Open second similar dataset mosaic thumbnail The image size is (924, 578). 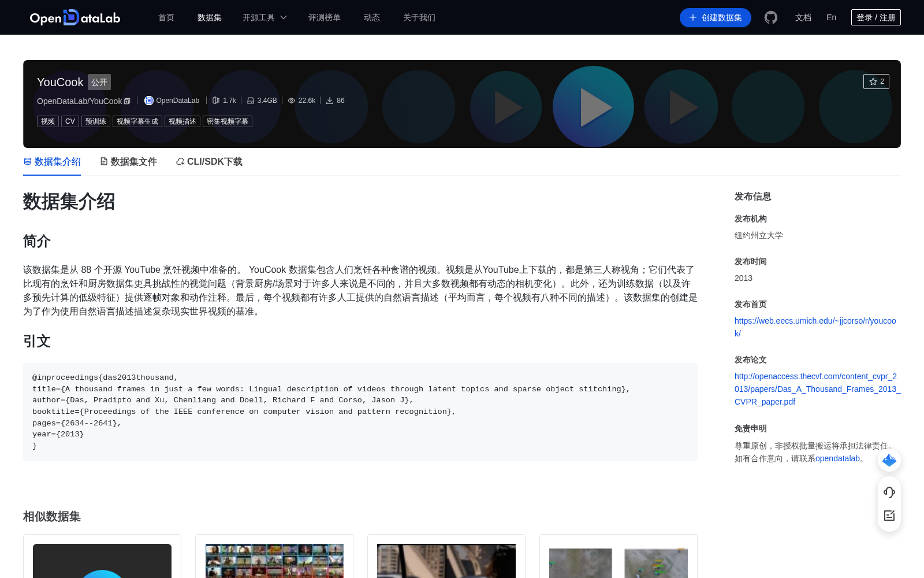274,561
